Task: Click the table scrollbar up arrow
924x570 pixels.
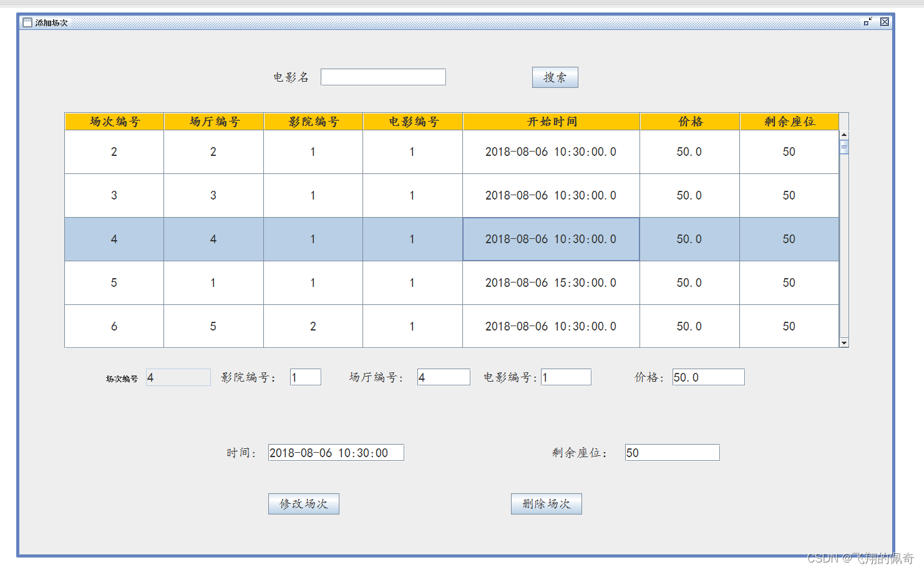Action: click(x=844, y=135)
